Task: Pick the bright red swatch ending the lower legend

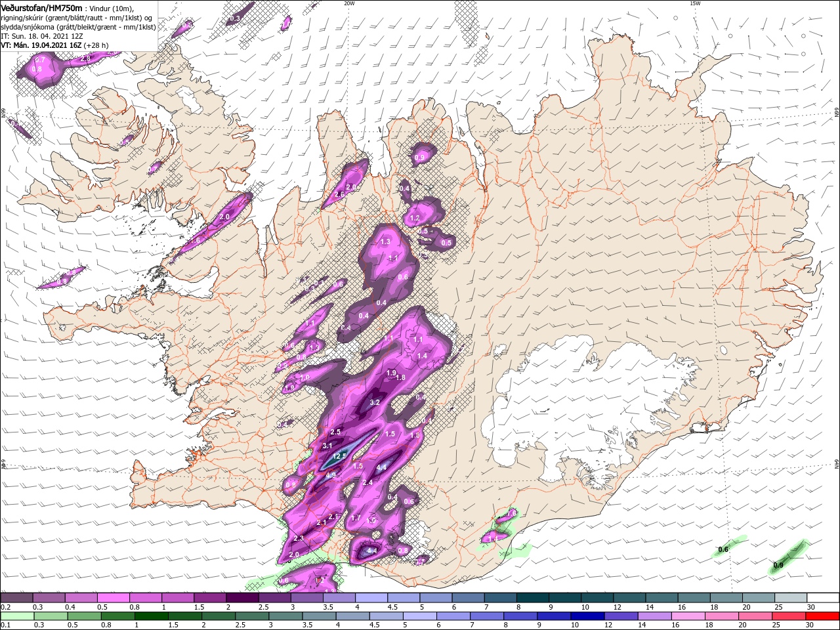Action: tap(823, 616)
